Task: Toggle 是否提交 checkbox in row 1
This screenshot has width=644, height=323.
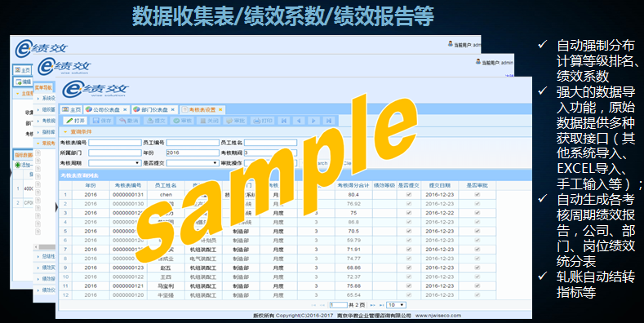Action: coord(408,195)
